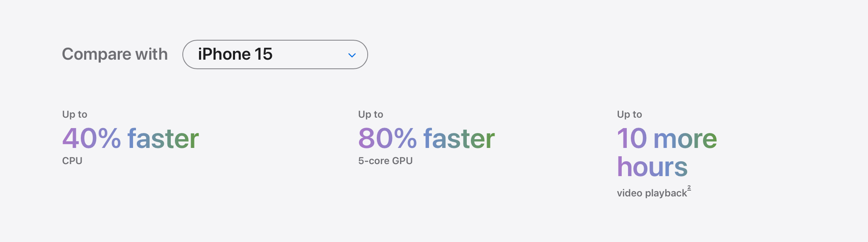
Task: Click the Up to text above 10 more hours
Action: 629,114
